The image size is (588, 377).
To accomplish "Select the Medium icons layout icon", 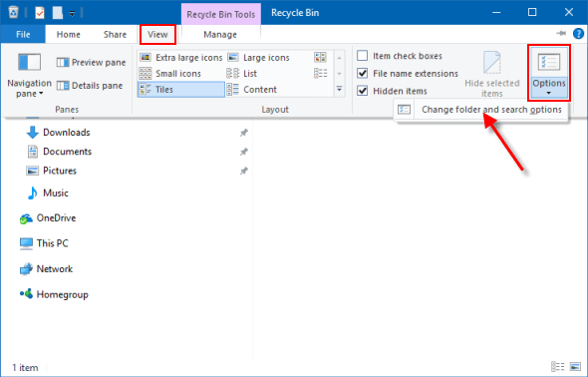I will coord(320,58).
